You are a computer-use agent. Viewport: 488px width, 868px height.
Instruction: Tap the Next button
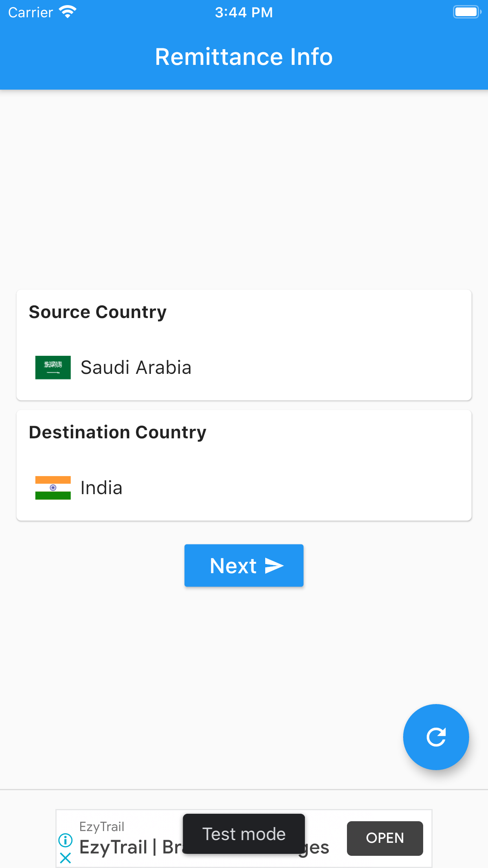click(x=244, y=565)
